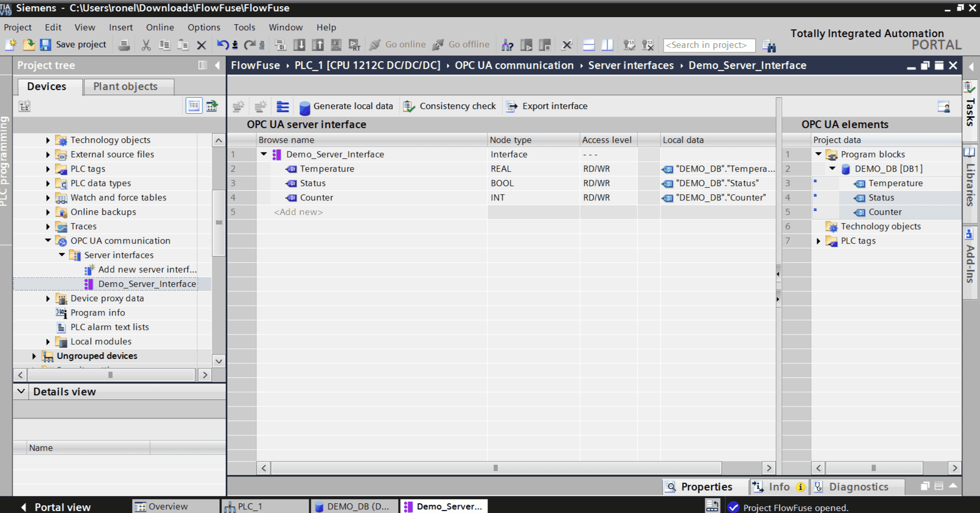Click the Undo icon in the toolbar
980x513 pixels.
pos(223,45)
